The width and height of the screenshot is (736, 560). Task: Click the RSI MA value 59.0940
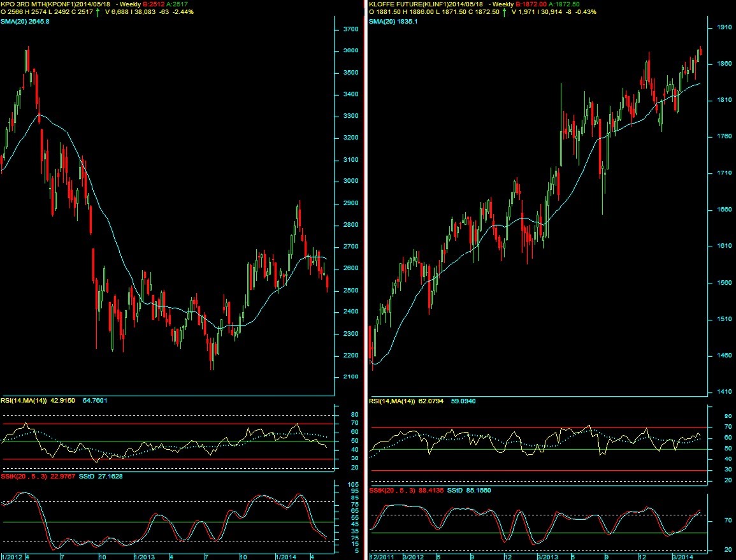coord(463,401)
